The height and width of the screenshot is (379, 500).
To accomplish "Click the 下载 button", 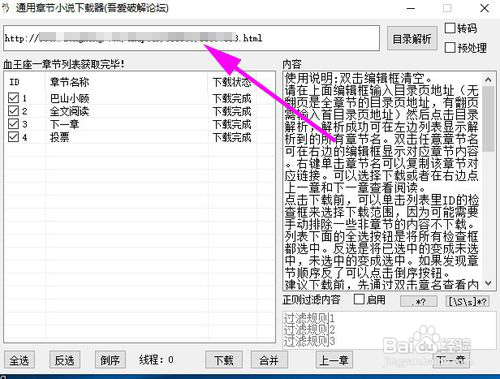I will pyautogui.click(x=224, y=360).
